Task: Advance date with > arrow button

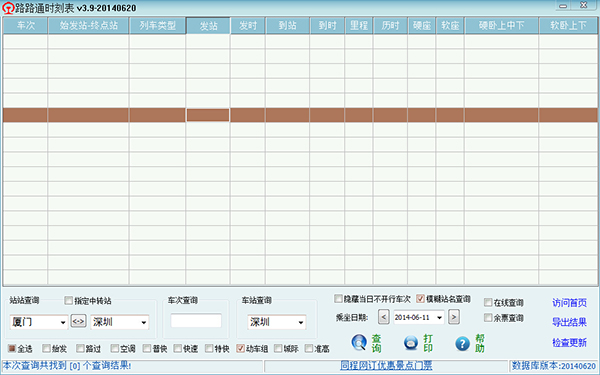Action: pyautogui.click(x=453, y=317)
